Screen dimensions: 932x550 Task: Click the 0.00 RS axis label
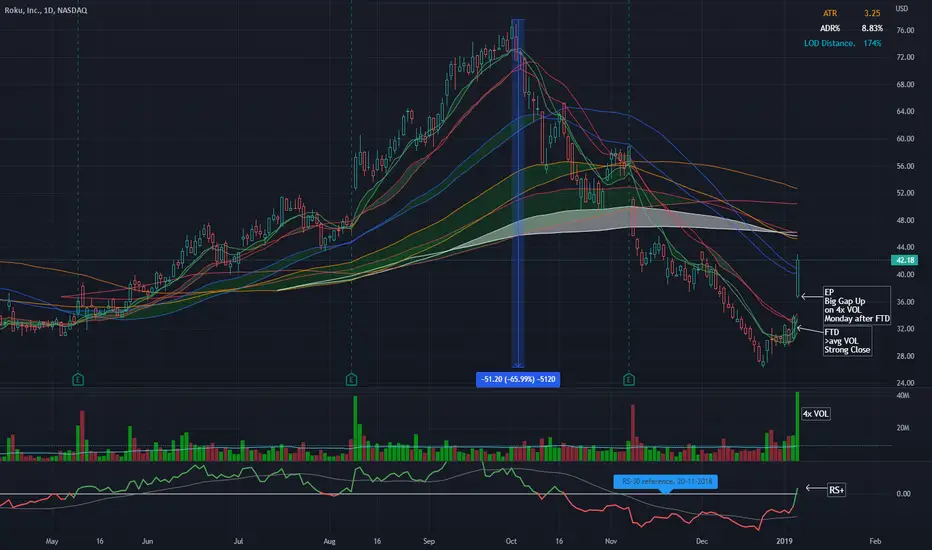[903, 494]
